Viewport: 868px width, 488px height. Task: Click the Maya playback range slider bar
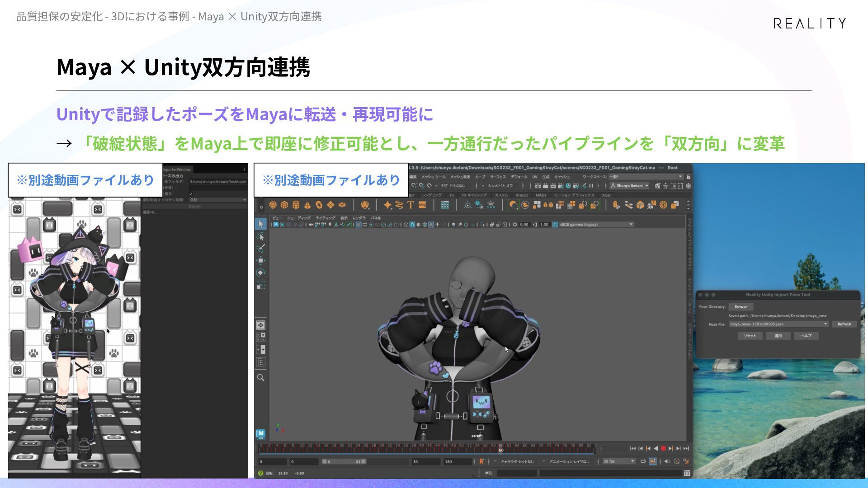tap(344, 461)
